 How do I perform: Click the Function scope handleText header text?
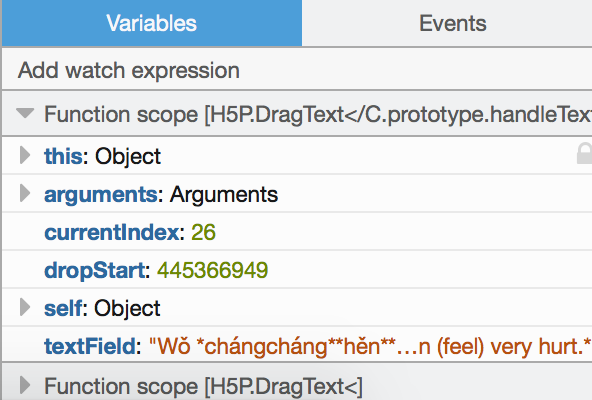[x=318, y=114]
